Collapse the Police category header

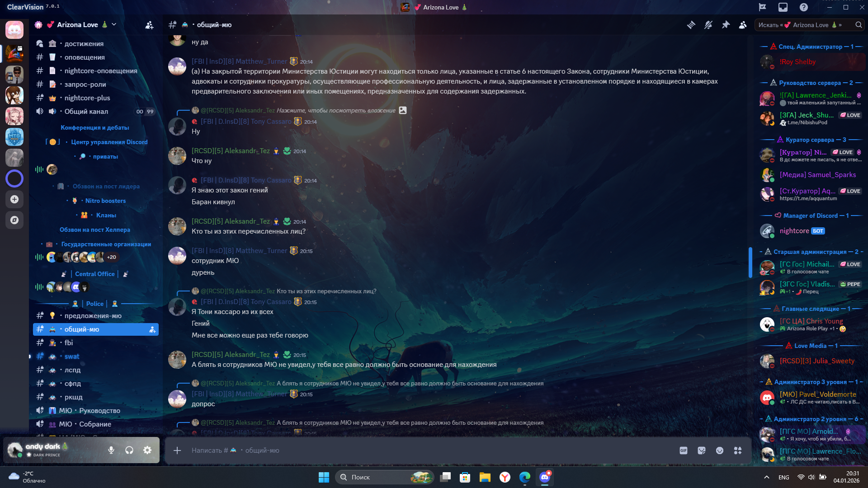point(95,304)
